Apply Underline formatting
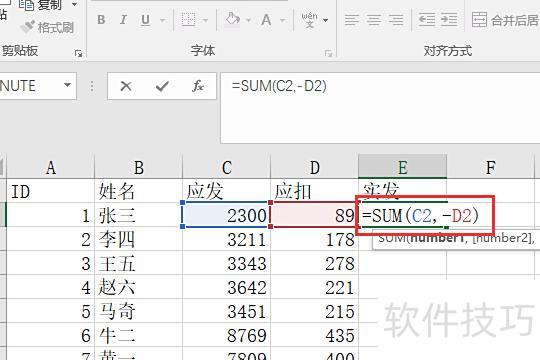Screen dimensions: 540x360 145,20
